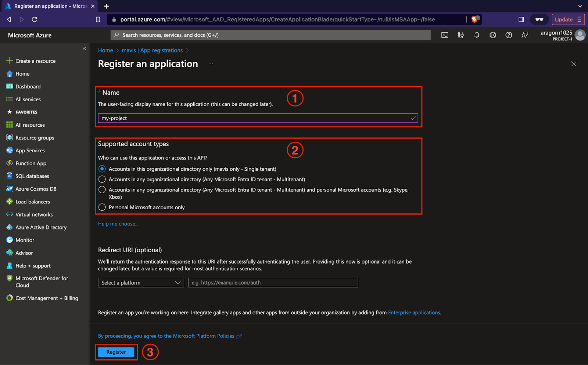Select Personal Microsoft accounts only
The height and width of the screenshot is (365, 588).
coord(102,207)
